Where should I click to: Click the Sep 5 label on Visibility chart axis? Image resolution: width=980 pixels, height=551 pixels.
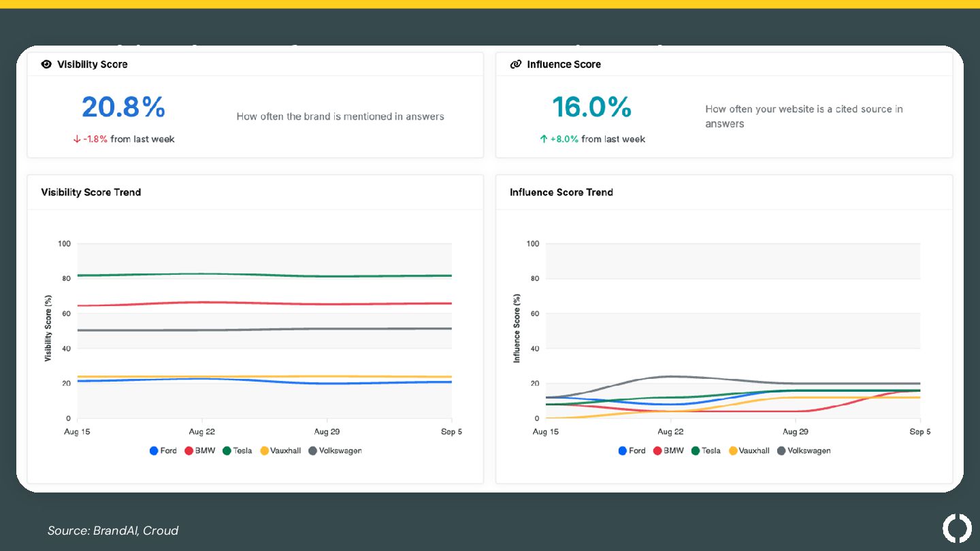click(451, 432)
